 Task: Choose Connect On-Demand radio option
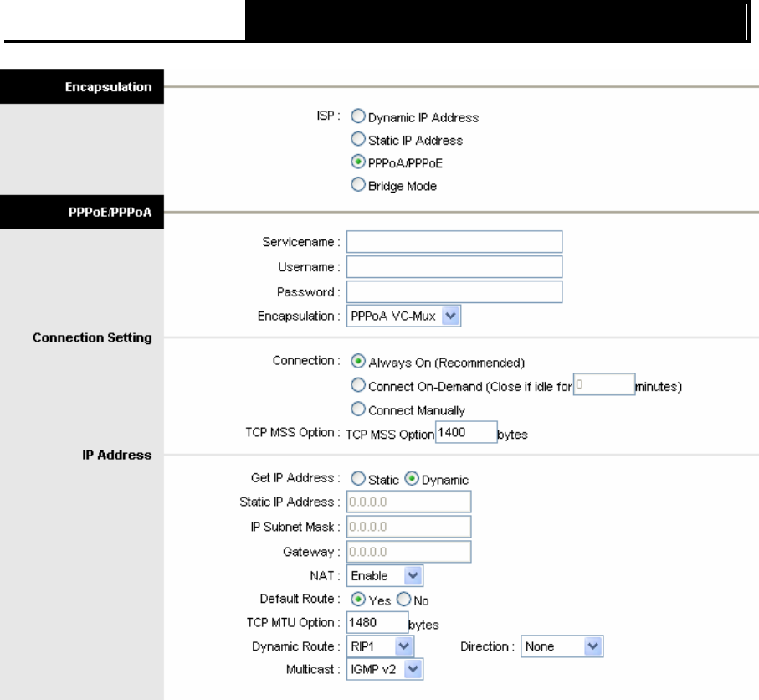click(357, 385)
